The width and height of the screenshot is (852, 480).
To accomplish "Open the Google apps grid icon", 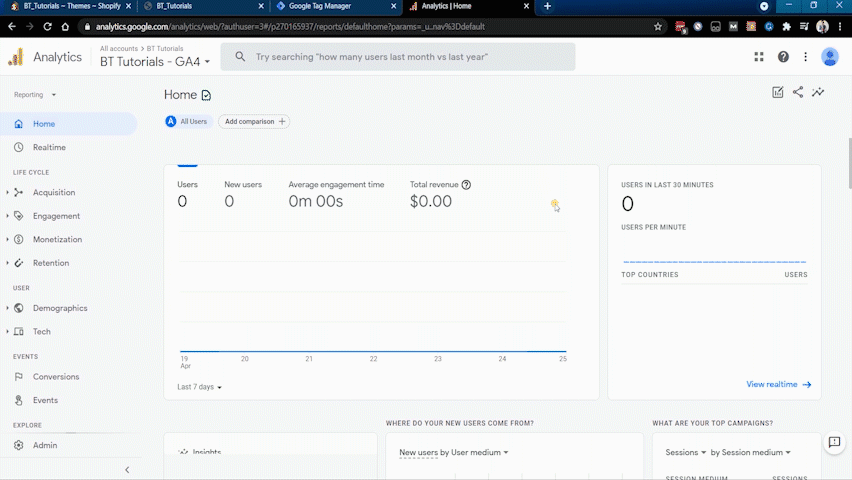I will [x=759, y=57].
